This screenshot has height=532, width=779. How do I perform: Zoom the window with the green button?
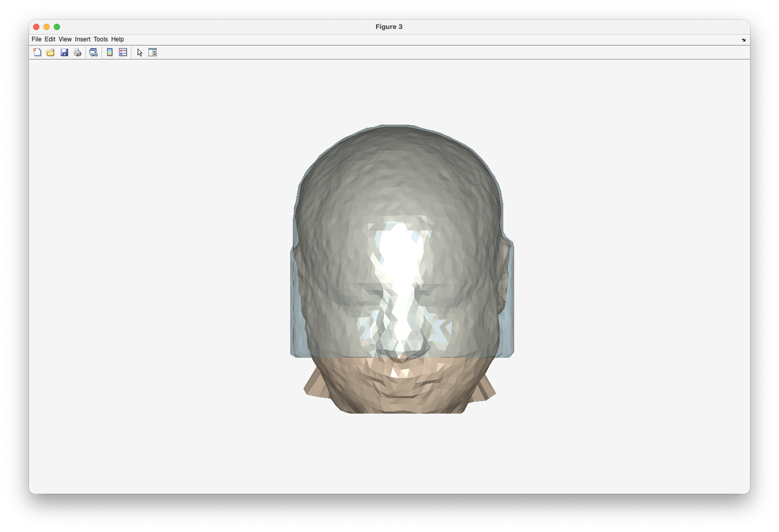pos(57,27)
